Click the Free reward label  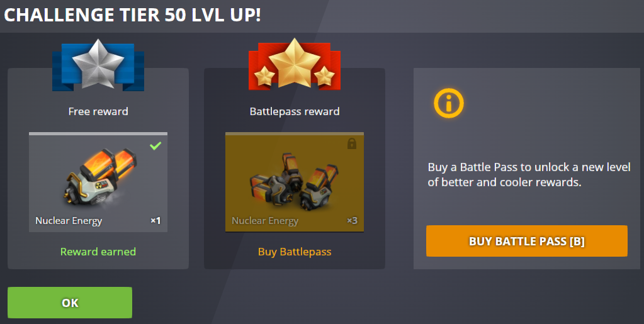98,111
